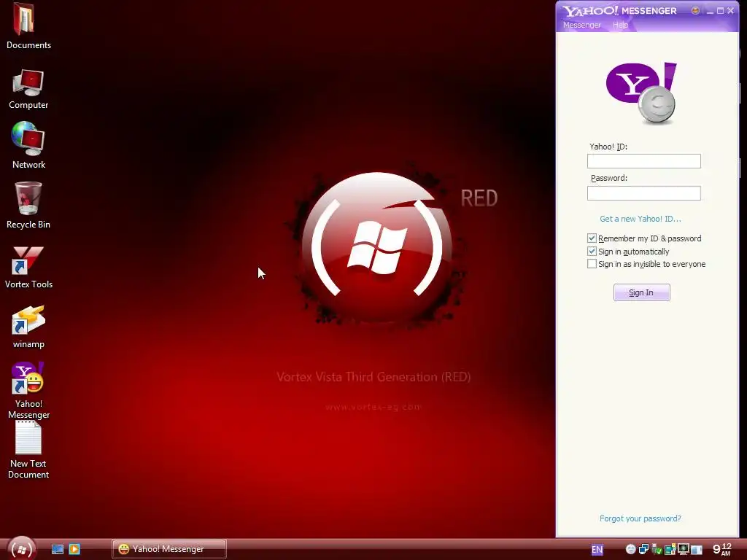Image resolution: width=747 pixels, height=560 pixels.
Task: Select the Vortex Tools shortcut
Action: 28,267
